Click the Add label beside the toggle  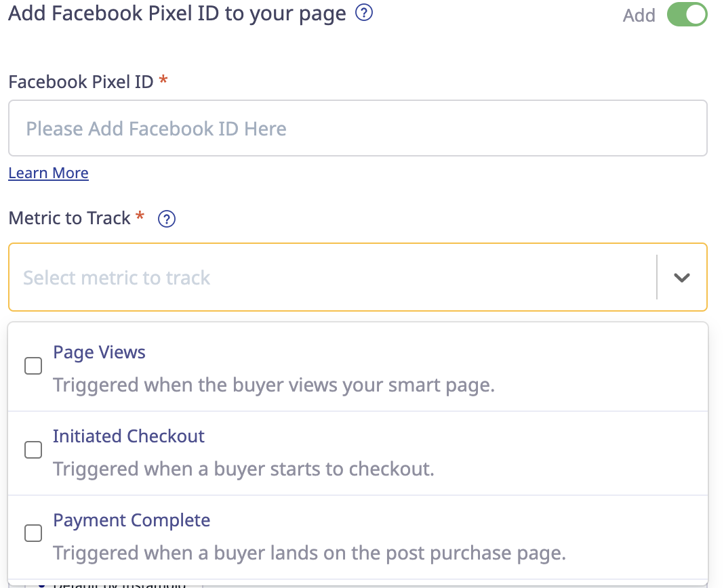pyautogui.click(x=639, y=16)
